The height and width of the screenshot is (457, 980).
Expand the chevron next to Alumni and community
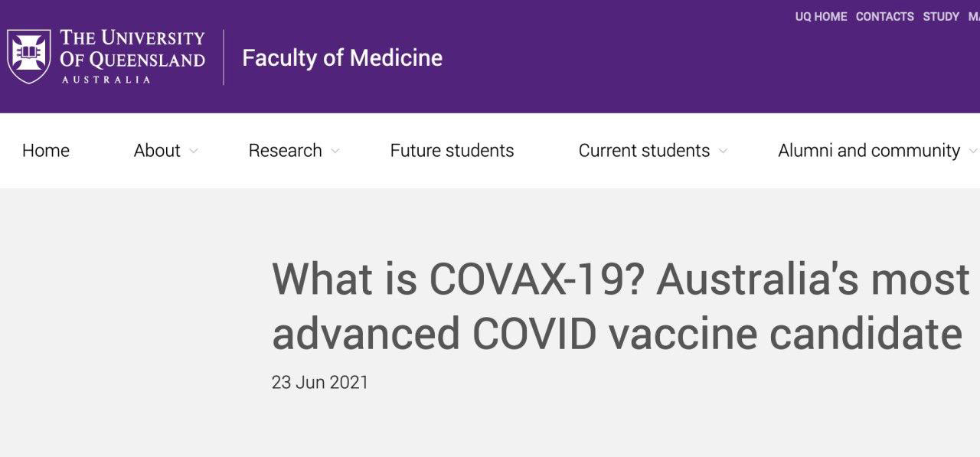tap(973, 152)
